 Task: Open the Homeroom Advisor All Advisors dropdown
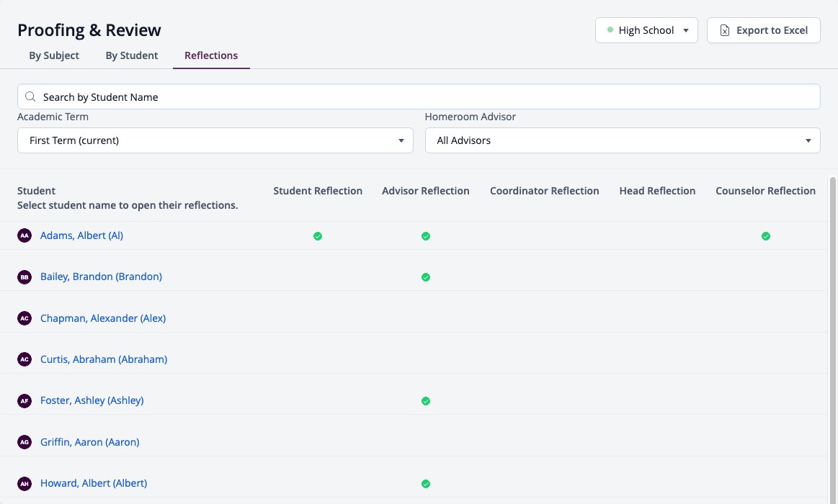pos(623,140)
